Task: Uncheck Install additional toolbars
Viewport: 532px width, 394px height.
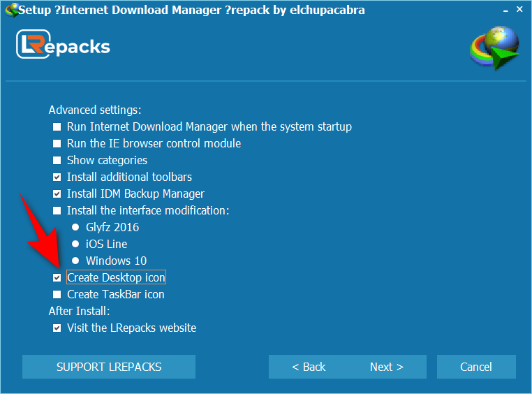Action: point(57,177)
